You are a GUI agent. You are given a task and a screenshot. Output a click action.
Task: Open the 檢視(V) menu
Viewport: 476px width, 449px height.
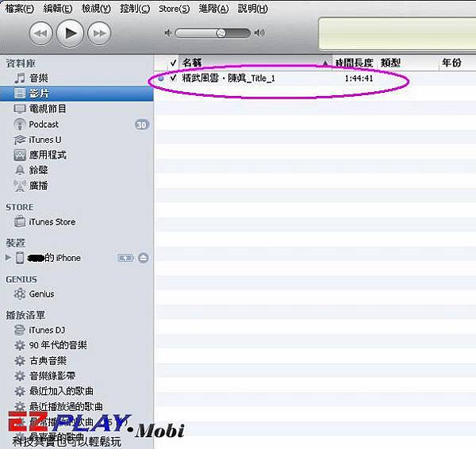coord(96,9)
